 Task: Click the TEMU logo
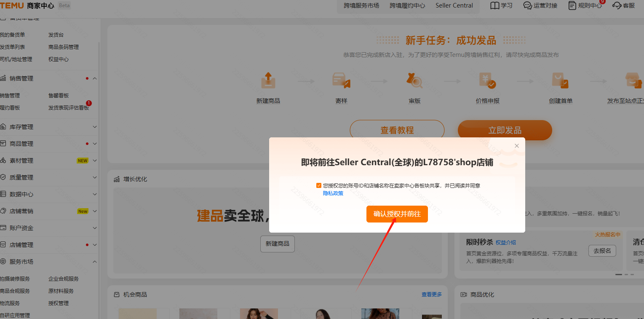(x=12, y=5)
